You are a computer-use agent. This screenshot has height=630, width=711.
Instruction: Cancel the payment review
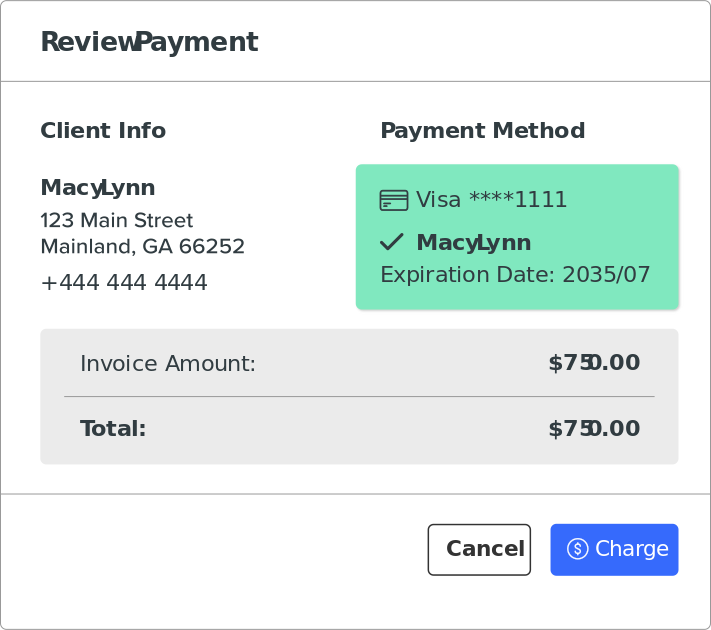(479, 549)
